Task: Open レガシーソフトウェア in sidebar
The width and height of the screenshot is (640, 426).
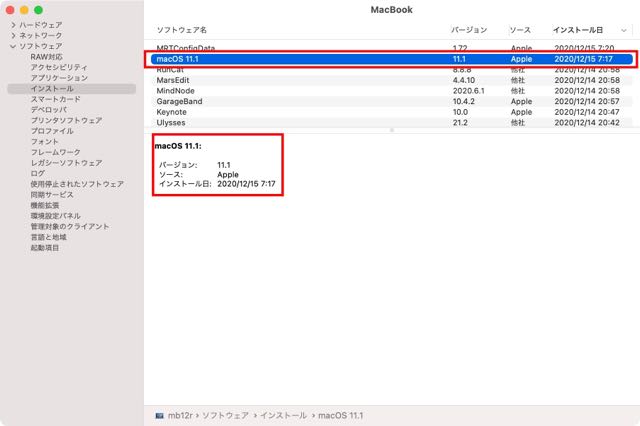Action: tap(67, 163)
